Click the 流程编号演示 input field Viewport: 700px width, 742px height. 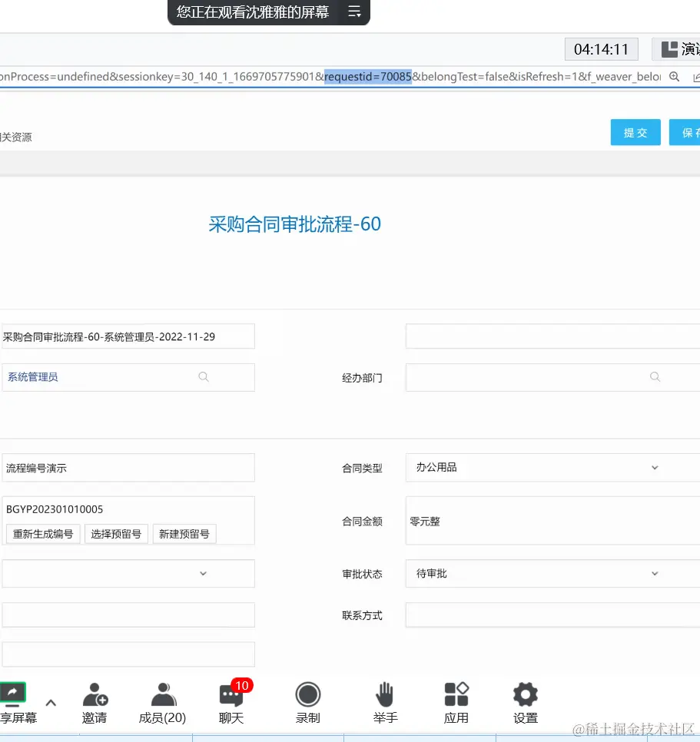point(128,468)
